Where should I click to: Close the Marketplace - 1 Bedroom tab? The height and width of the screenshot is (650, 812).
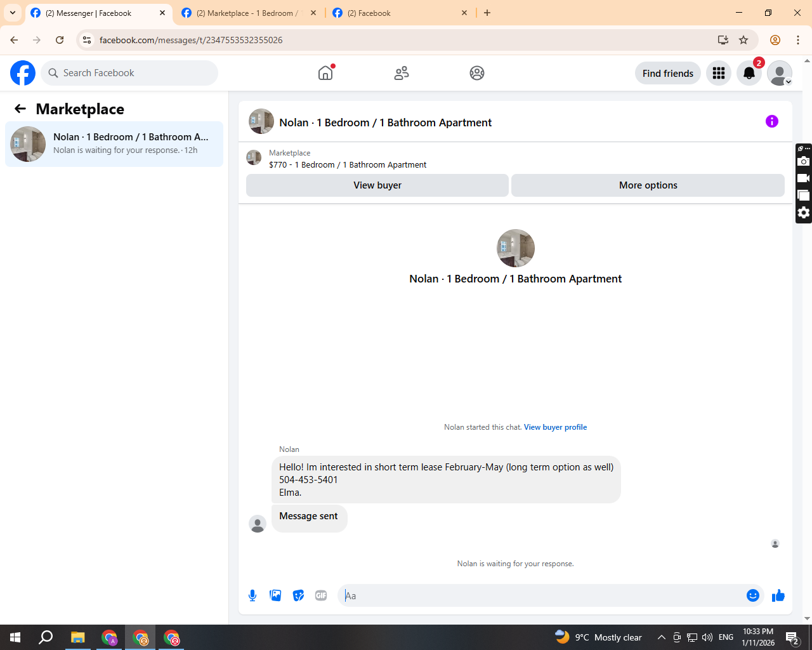[313, 13]
